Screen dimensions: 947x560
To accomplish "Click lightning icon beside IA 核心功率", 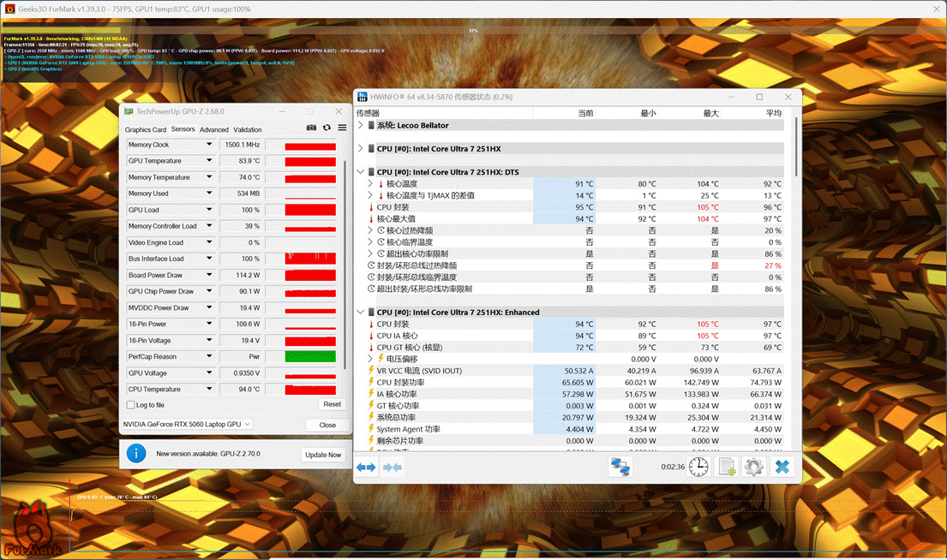I will 371,393.
